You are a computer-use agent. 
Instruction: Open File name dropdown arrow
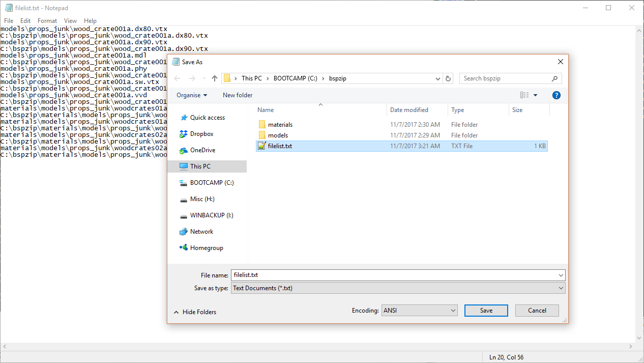[561, 275]
